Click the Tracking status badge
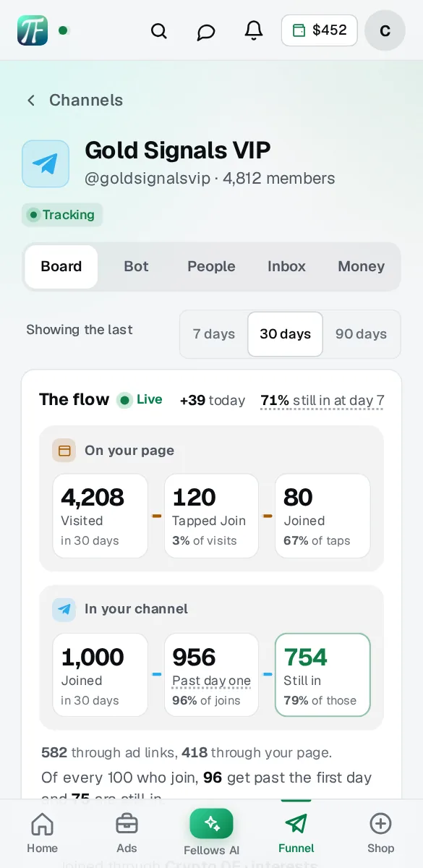The width and height of the screenshot is (423, 868). [62, 215]
